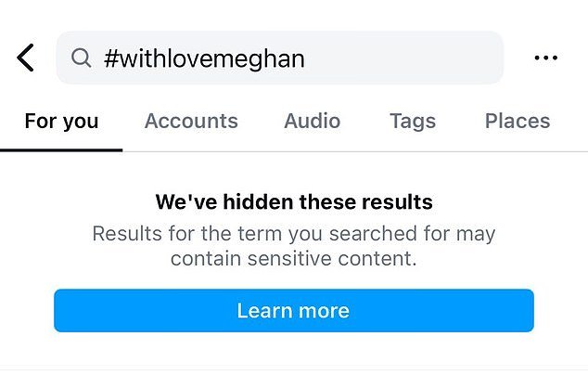This screenshot has height=375, width=588.
Task: View hashtag matches in Tags
Action: click(413, 122)
